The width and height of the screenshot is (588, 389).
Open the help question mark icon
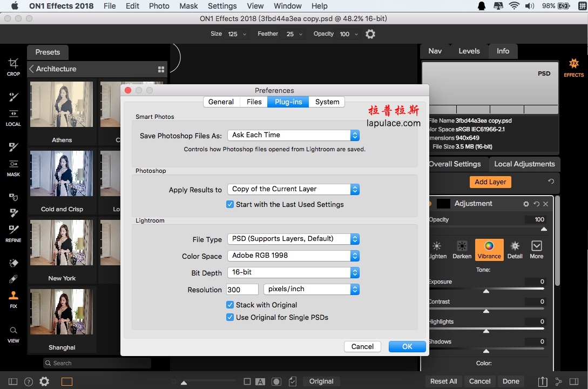(29, 382)
